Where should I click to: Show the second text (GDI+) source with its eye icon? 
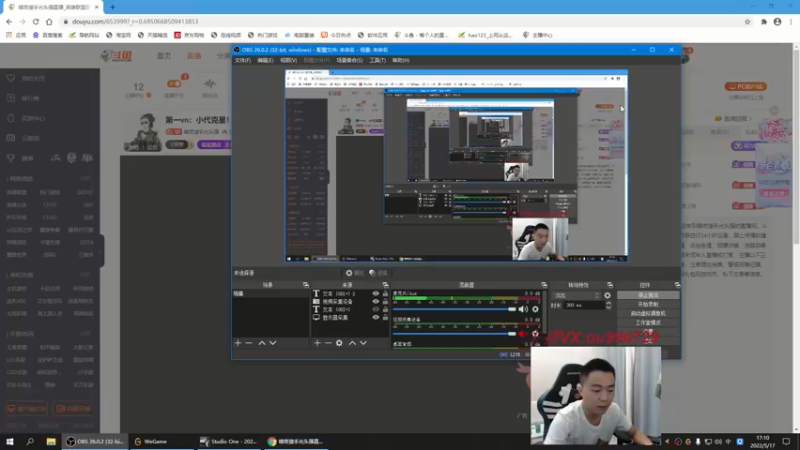click(x=376, y=310)
